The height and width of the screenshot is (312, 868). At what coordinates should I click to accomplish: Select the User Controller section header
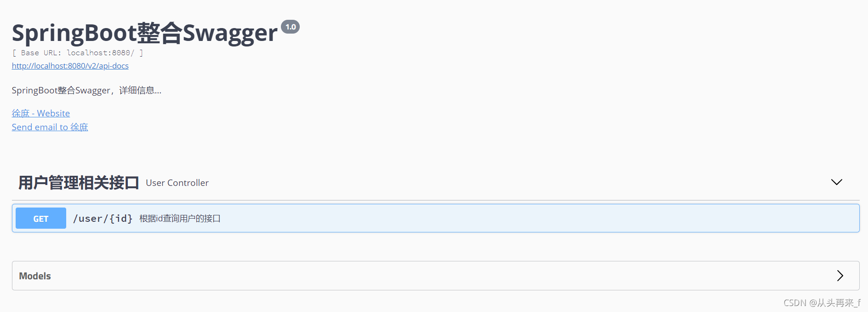point(177,183)
